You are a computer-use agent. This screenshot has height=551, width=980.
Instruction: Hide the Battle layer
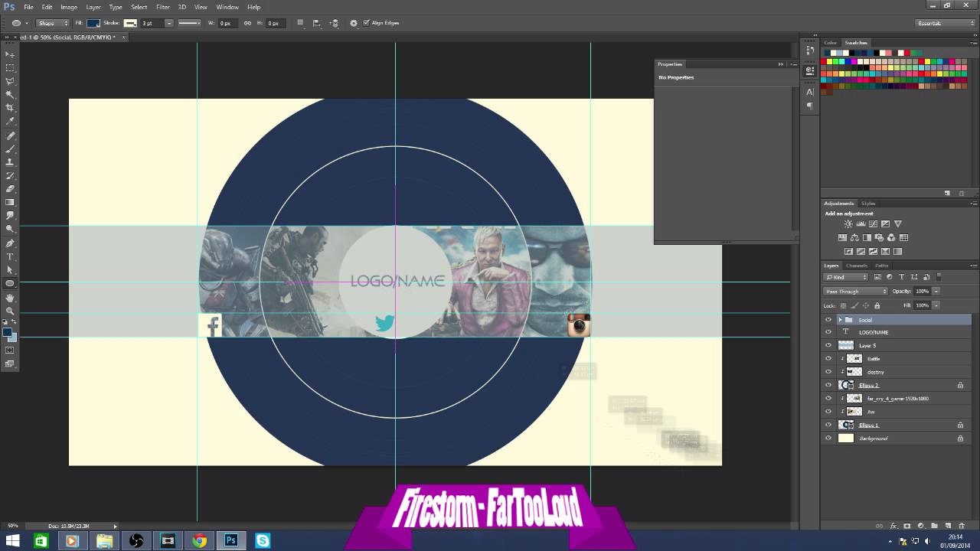coord(828,358)
